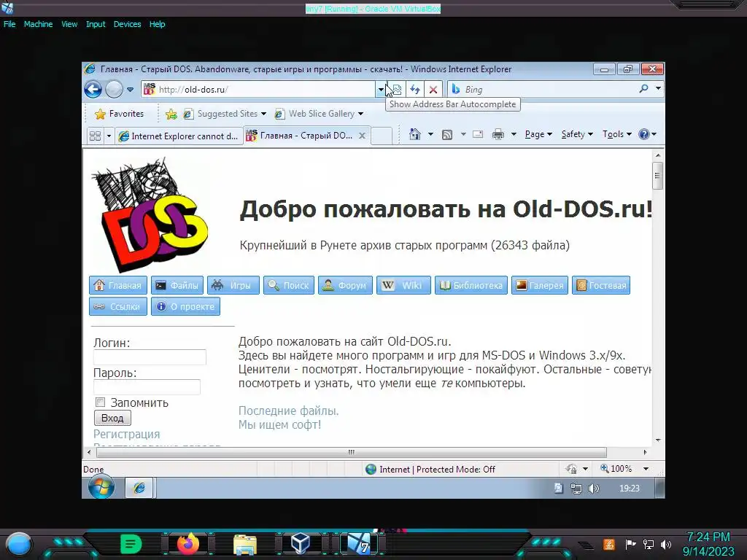Click the Windows 7 Start orb in VM
The height and width of the screenshot is (560, 747).
click(101, 487)
